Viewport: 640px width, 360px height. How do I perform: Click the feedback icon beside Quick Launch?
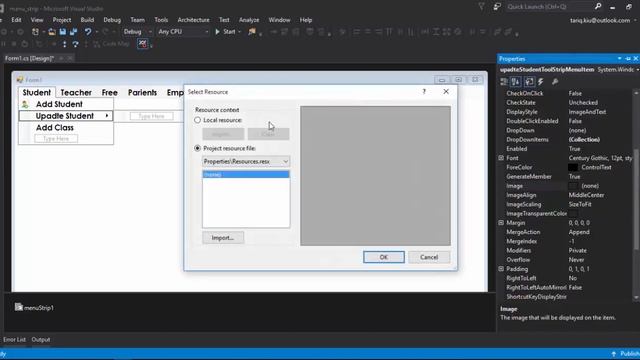point(497,7)
